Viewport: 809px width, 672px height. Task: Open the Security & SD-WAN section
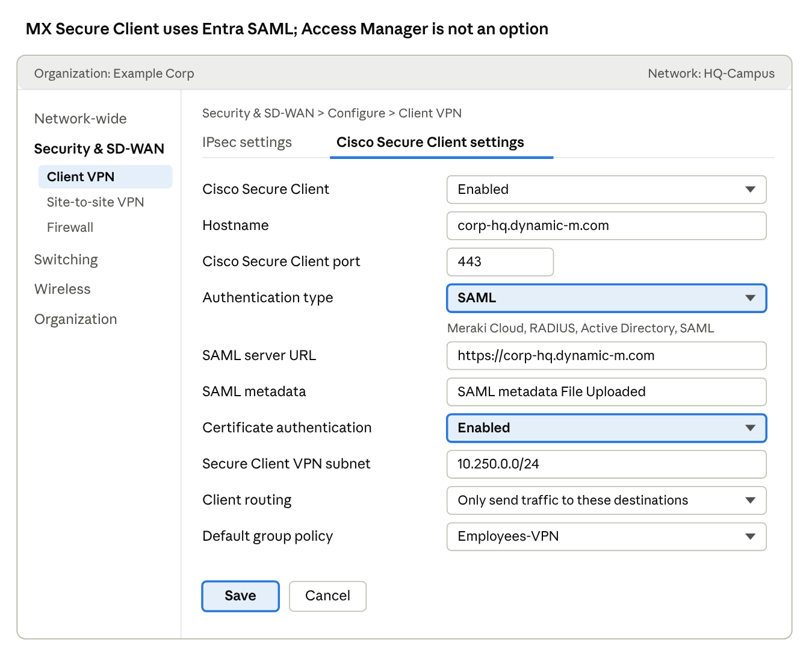pyautogui.click(x=99, y=149)
